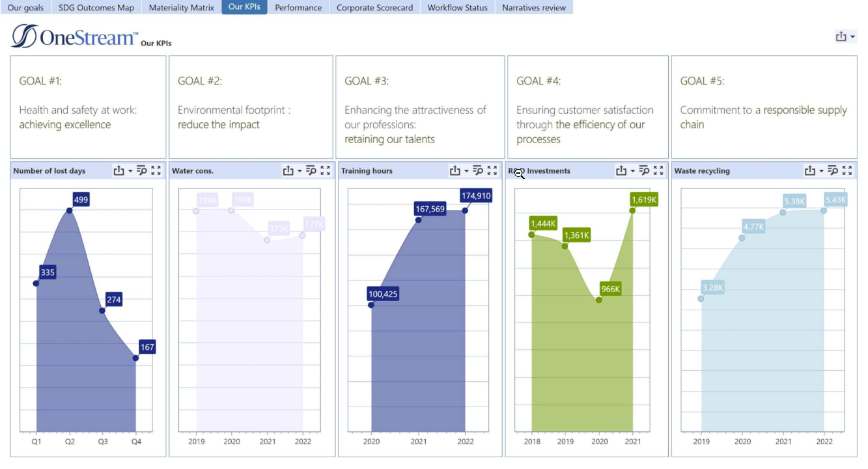Click the OneStream logo
The width and height of the screenshot is (868, 469).
click(74, 37)
